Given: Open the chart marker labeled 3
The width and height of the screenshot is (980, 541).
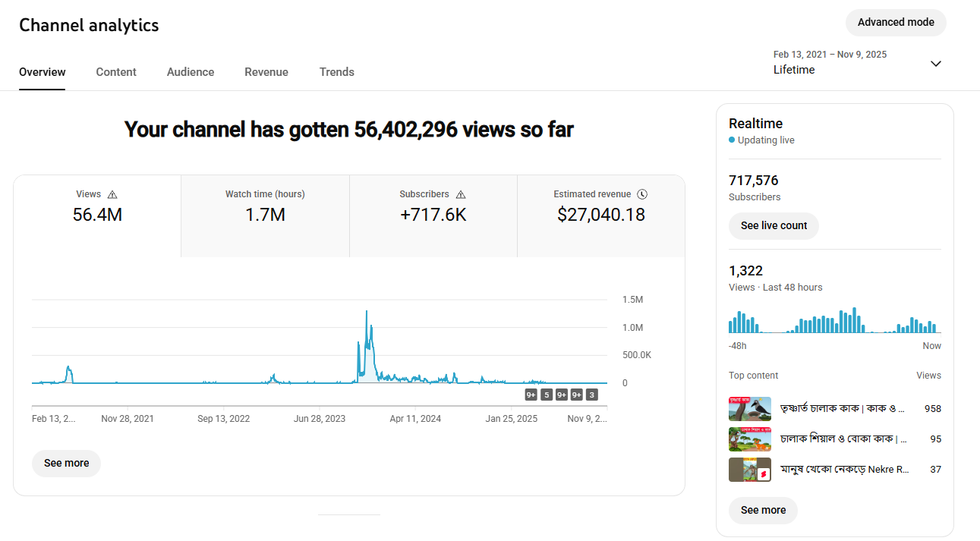Looking at the screenshot, I should tap(591, 395).
